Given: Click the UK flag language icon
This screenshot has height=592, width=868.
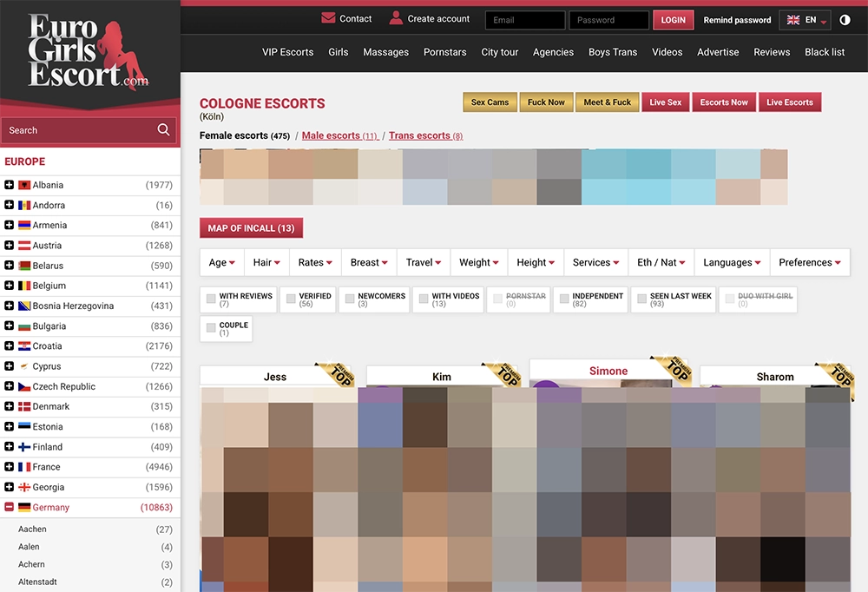Looking at the screenshot, I should click(x=793, y=20).
